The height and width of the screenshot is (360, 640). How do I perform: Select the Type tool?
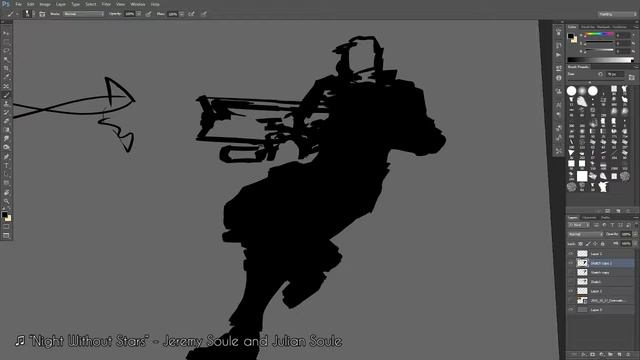click(6, 166)
